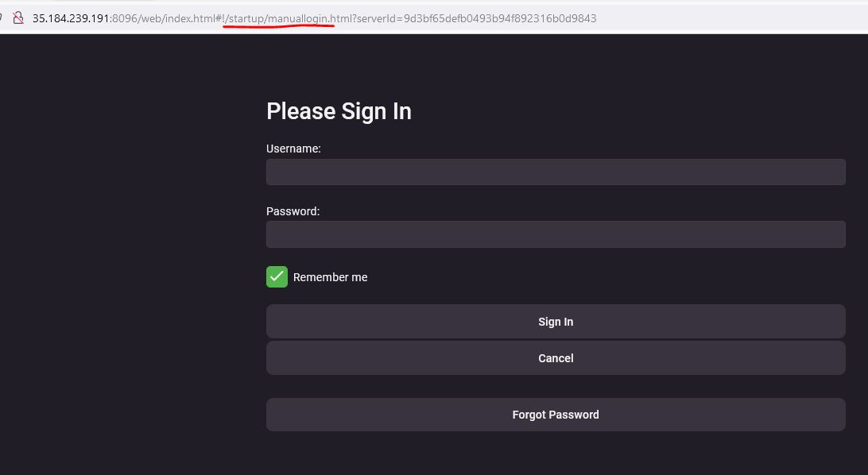Focus the Username input field

(x=555, y=172)
